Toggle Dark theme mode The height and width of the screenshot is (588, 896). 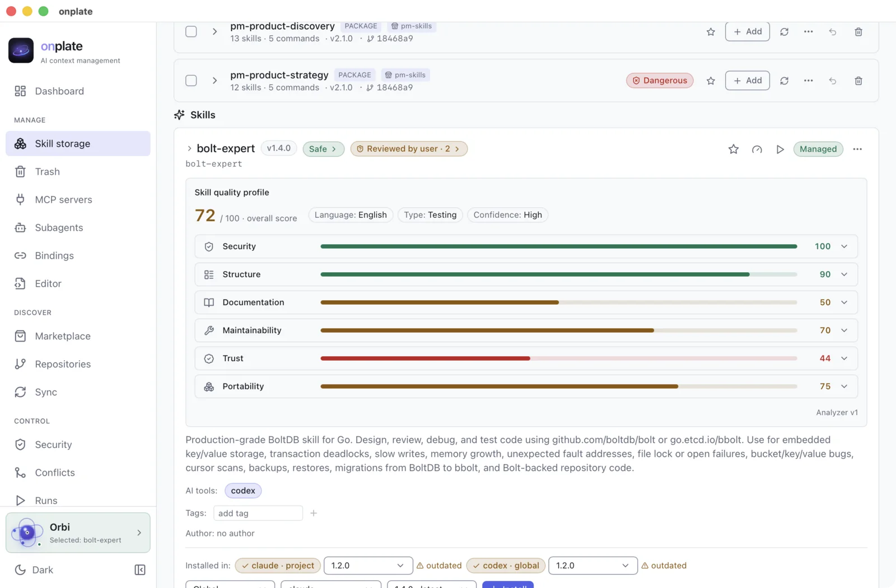pyautogui.click(x=34, y=570)
